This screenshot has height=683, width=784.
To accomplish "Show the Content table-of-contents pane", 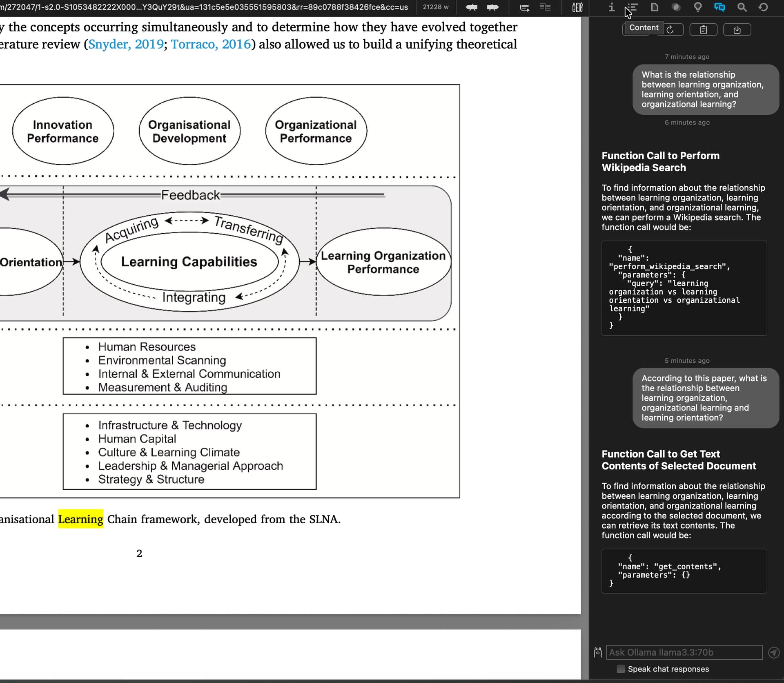I will coord(633,7).
